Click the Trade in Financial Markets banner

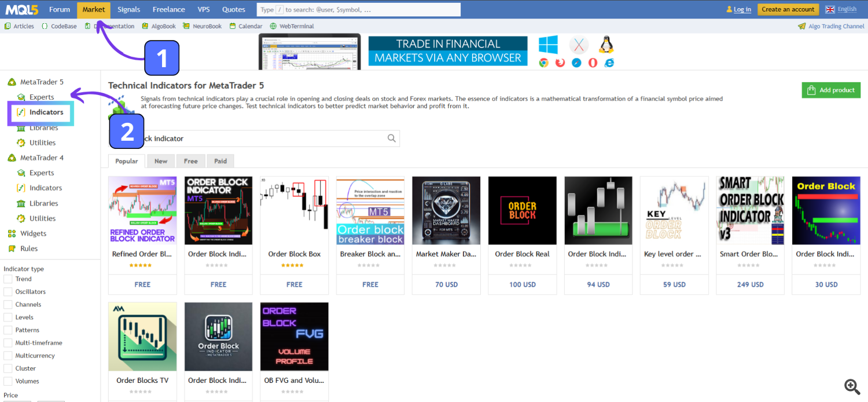coord(447,50)
